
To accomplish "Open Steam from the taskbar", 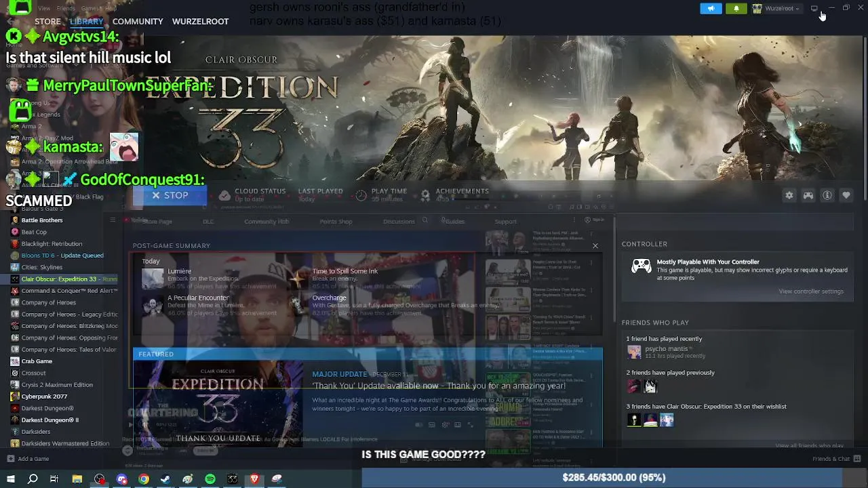I will tap(165, 479).
